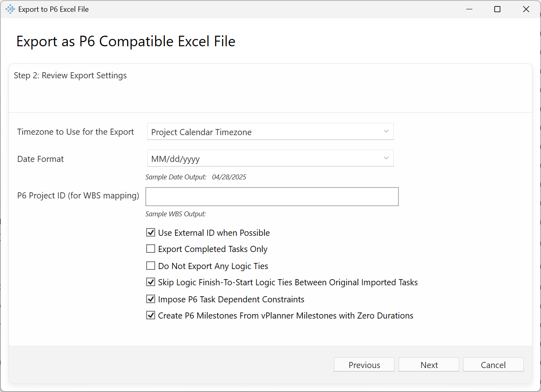
Task: Minimize the Export to P6 Excel window
Action: tap(469, 9)
